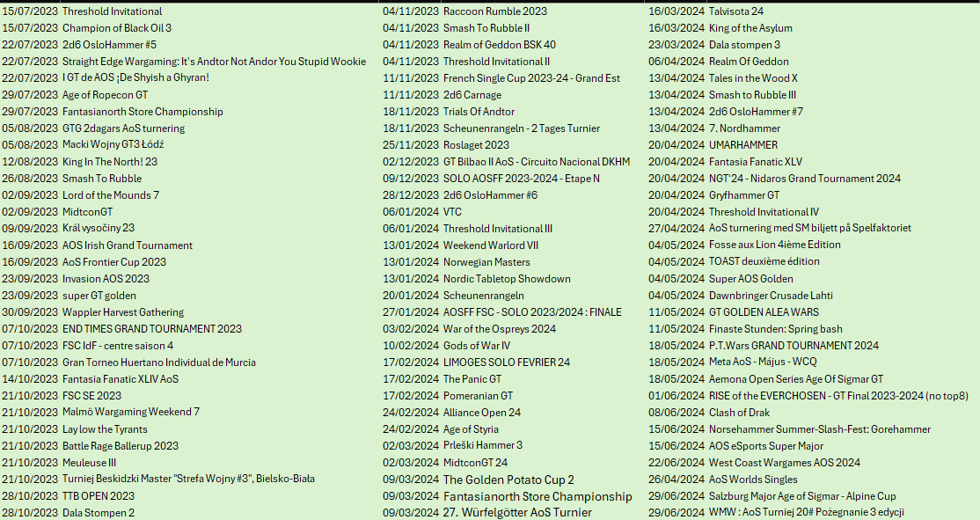Image resolution: width=980 pixels, height=520 pixels.
Task: Click the Smash To Rubble cell dated 26/08/2023
Action: click(x=102, y=179)
